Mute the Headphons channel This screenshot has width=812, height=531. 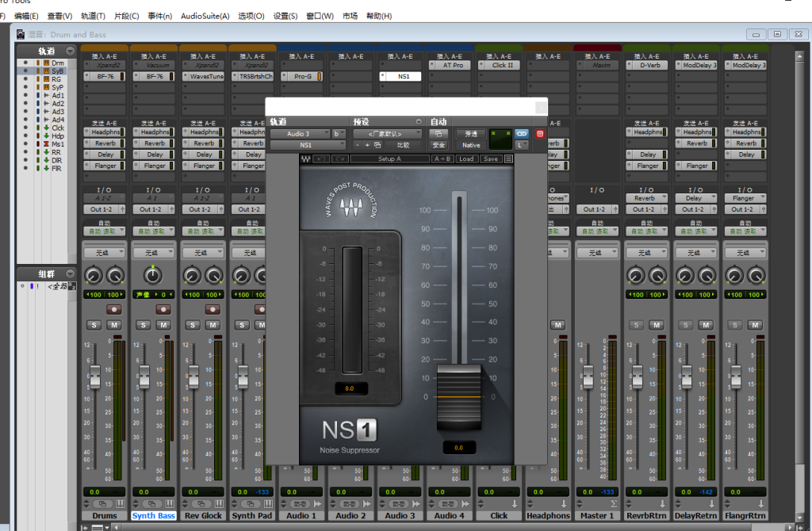click(x=557, y=325)
